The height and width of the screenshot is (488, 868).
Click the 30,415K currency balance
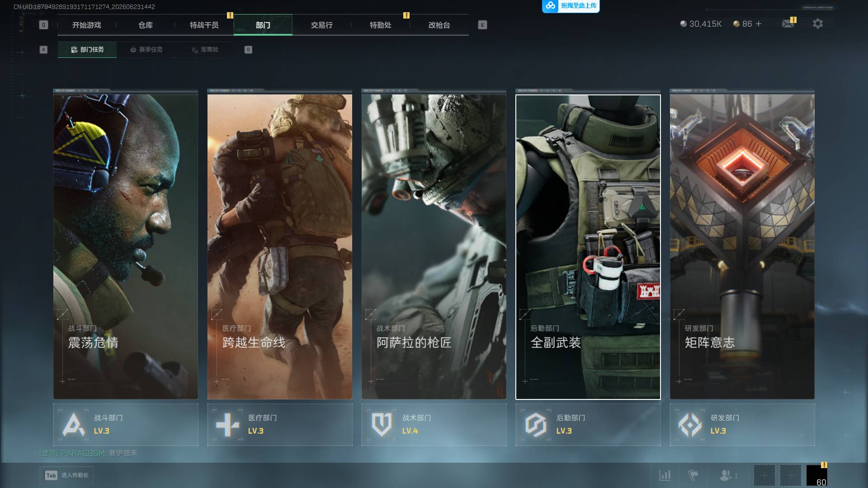(x=705, y=24)
